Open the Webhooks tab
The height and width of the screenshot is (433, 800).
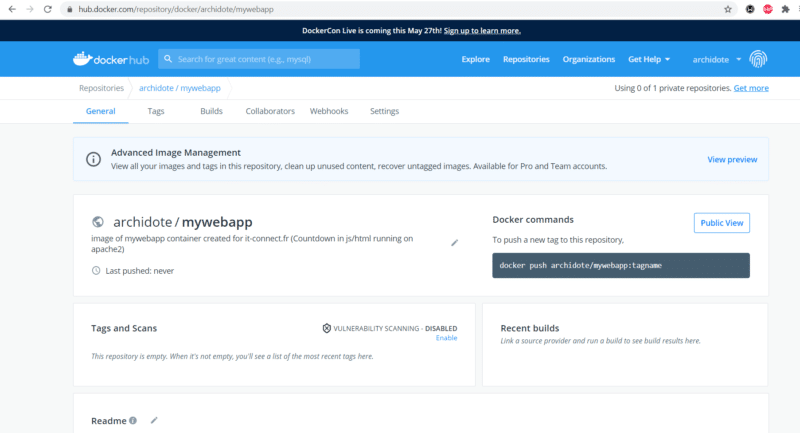[329, 111]
